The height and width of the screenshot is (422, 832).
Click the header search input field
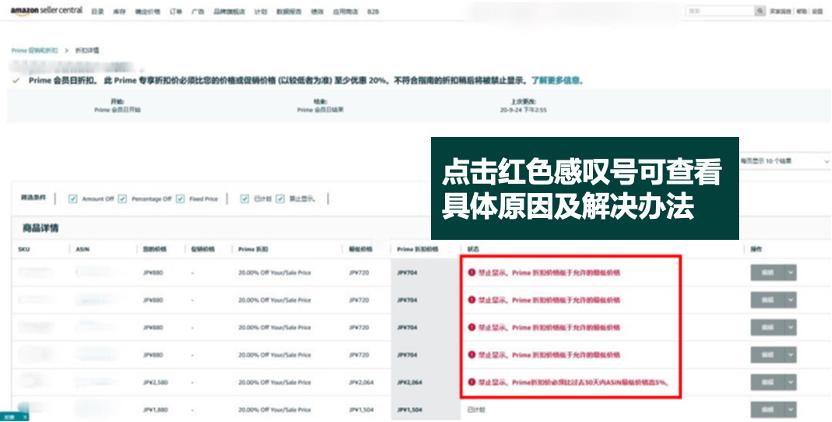tap(717, 11)
